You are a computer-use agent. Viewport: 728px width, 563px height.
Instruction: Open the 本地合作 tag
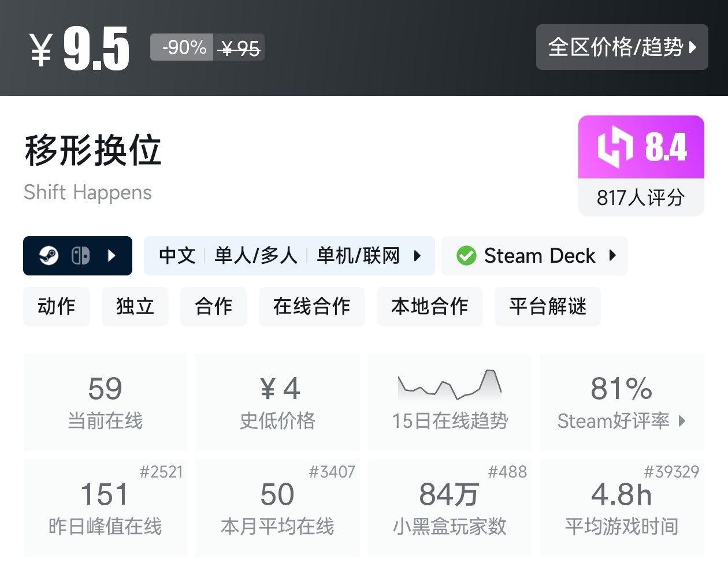430,306
